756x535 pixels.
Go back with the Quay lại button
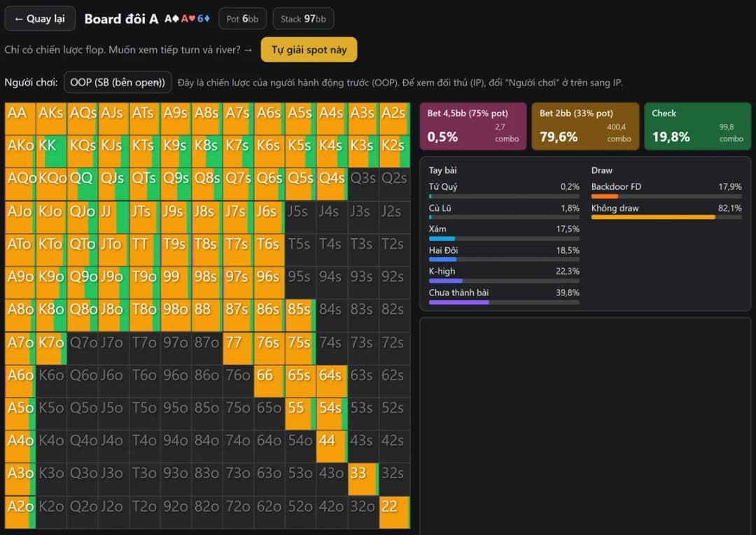[40, 19]
